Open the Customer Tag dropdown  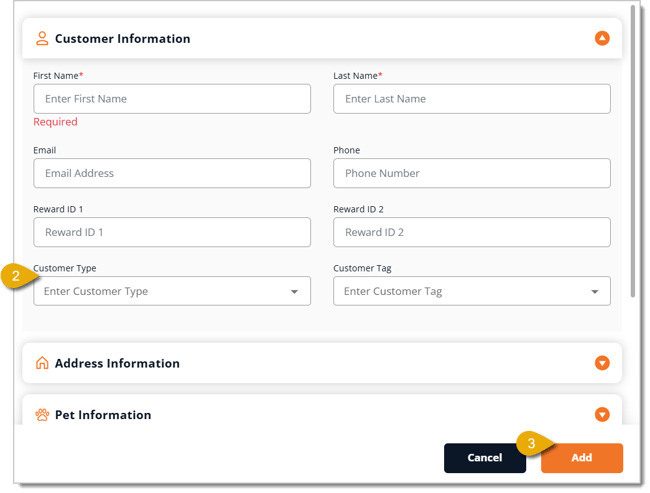(472, 291)
